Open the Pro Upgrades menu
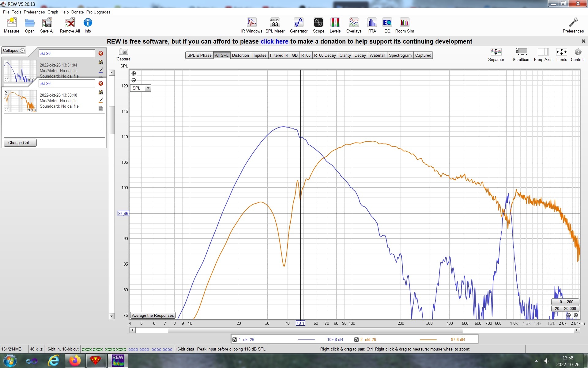The height and width of the screenshot is (368, 588). pyautogui.click(x=98, y=12)
